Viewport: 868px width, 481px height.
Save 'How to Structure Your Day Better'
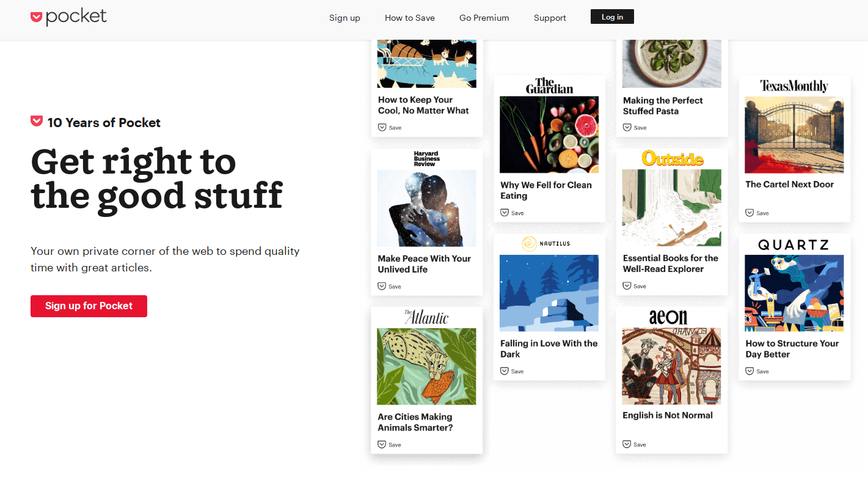pos(757,371)
